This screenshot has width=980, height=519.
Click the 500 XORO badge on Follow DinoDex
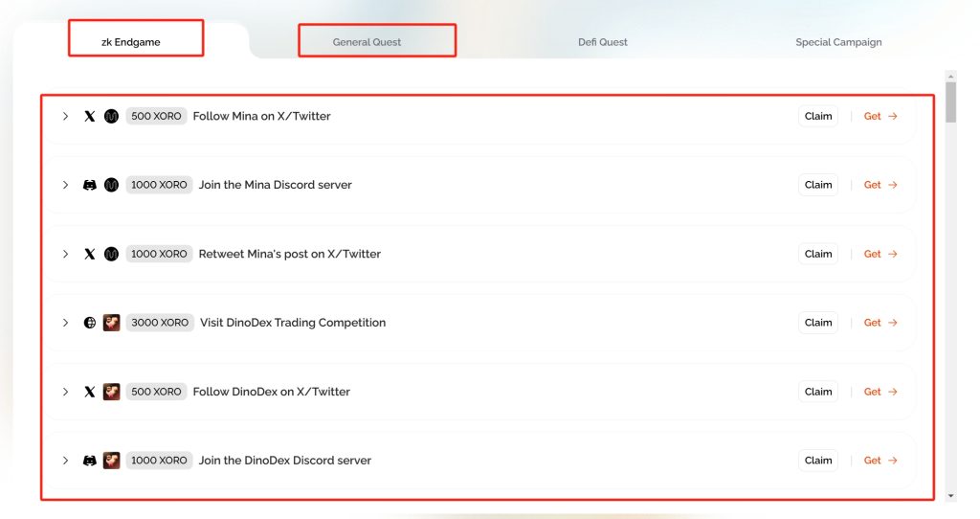tap(156, 392)
